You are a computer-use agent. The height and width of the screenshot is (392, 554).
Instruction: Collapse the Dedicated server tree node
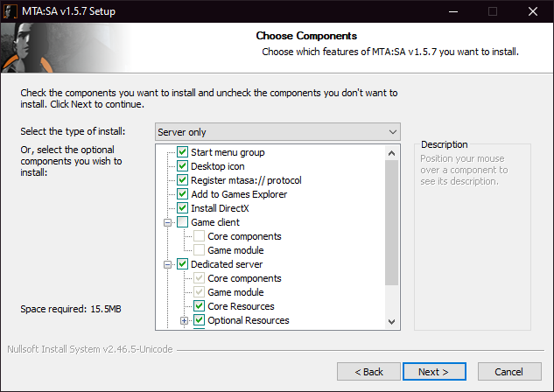click(167, 264)
